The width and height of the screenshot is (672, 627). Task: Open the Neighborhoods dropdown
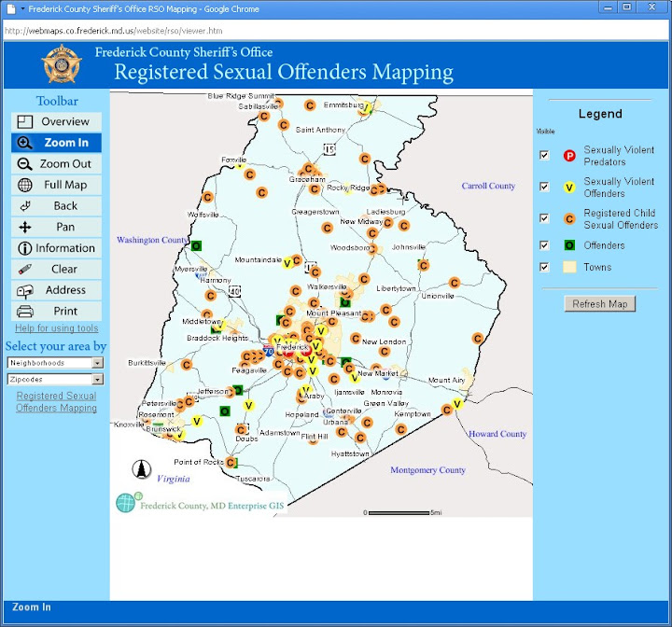tap(55, 362)
